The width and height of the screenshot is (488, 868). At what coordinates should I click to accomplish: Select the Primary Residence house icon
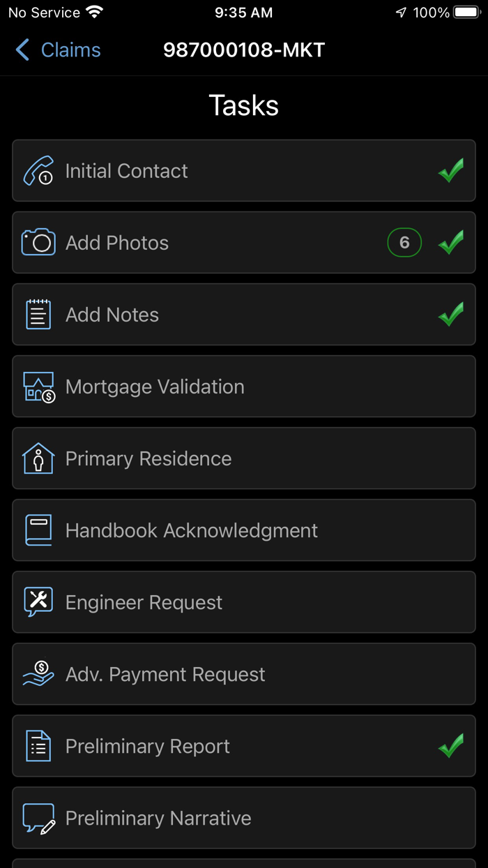pyautogui.click(x=39, y=458)
